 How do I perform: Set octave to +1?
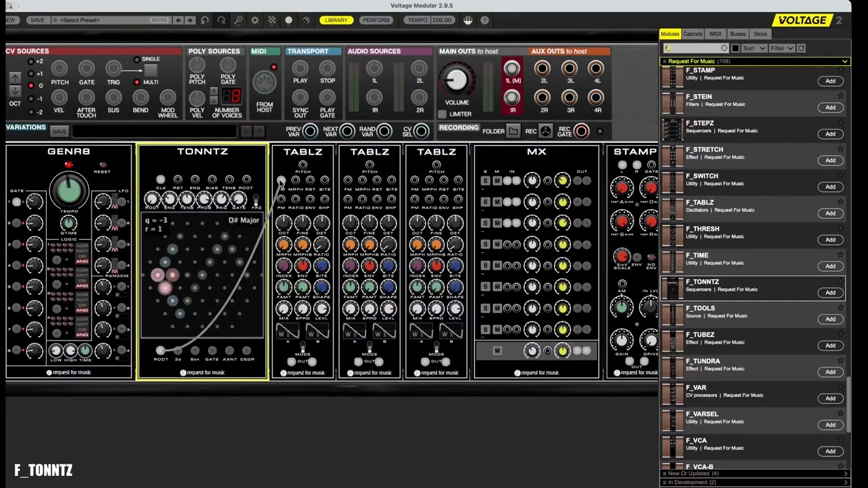pos(31,73)
